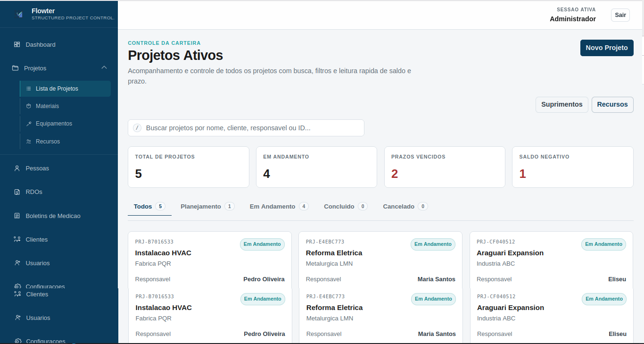The width and height of the screenshot is (644, 344).
Task: Open the Recursos view at top right
Action: click(x=612, y=104)
